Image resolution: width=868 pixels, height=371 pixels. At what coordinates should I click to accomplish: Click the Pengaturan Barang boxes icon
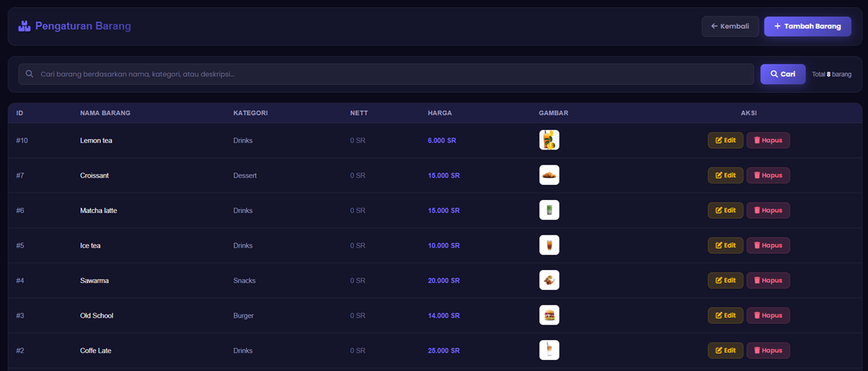click(x=24, y=26)
